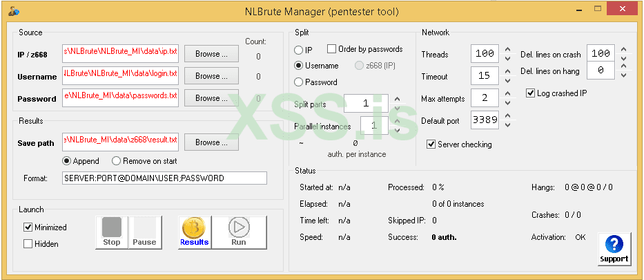Image resolution: width=644 pixels, height=280 pixels.
Task: Browse for the results Save path
Action: click(211, 142)
